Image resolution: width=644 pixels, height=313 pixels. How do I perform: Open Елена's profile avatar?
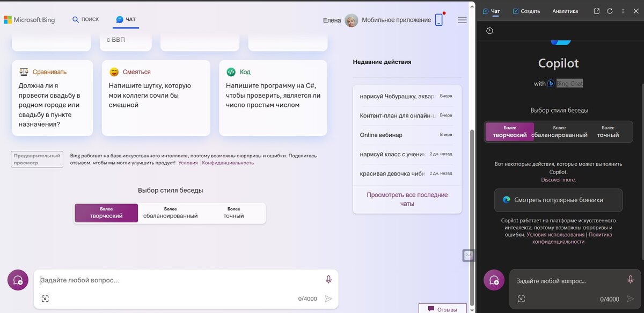(352, 20)
